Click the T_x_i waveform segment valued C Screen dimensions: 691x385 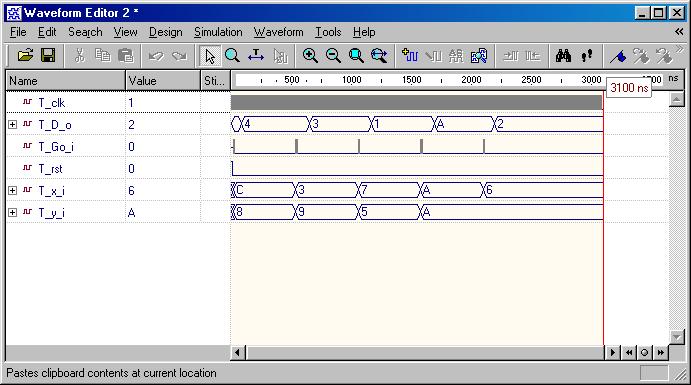coord(264,190)
